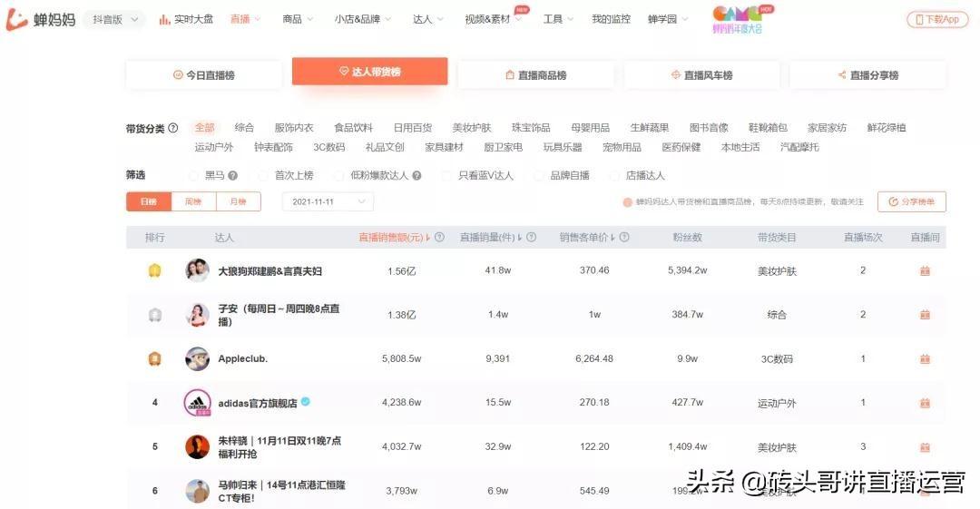
Task: Open the 2021-11-11 date picker
Action: (328, 202)
